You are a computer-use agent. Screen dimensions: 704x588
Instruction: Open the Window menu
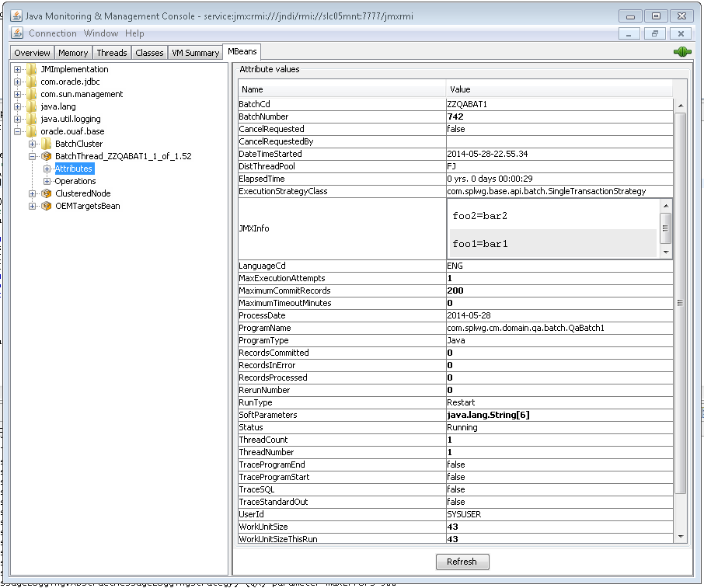101,33
